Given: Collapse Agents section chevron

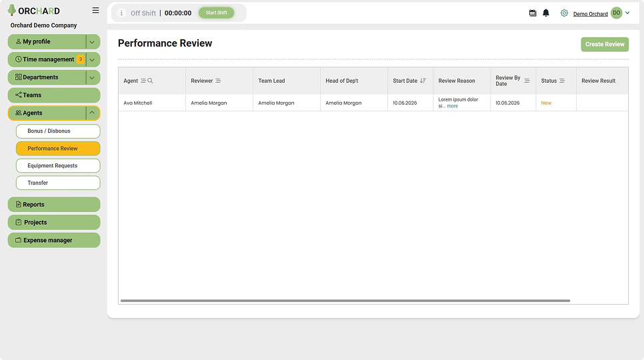Looking at the screenshot, I should click(92, 113).
